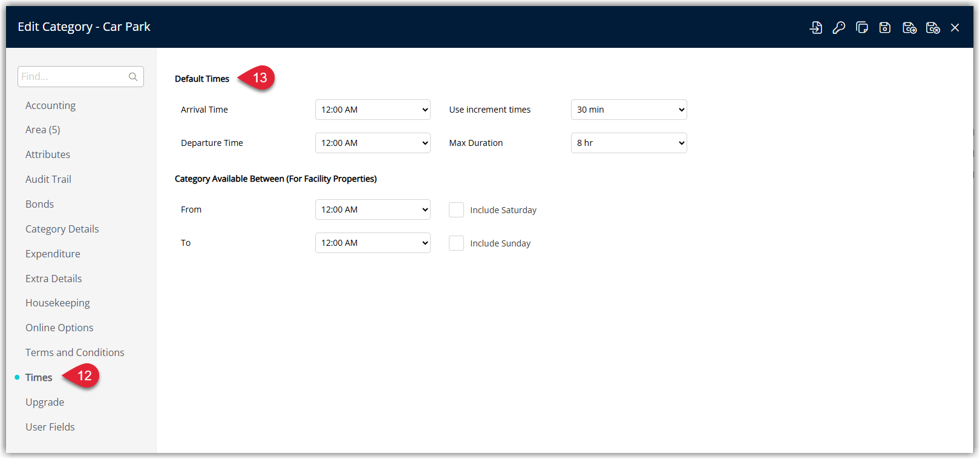The height and width of the screenshot is (459, 980).
Task: Click the Arrival Time label
Action: (204, 110)
